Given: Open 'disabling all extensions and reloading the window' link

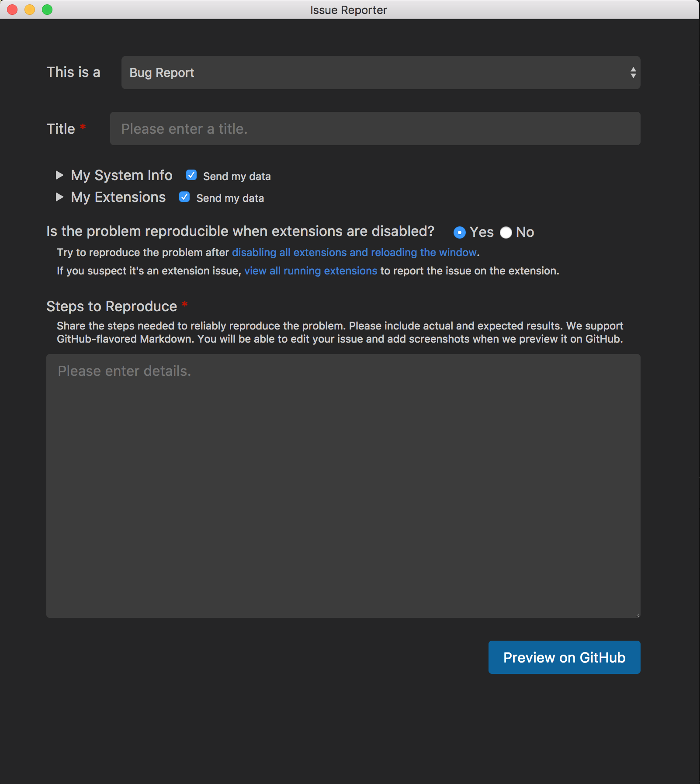Looking at the screenshot, I should [x=354, y=253].
